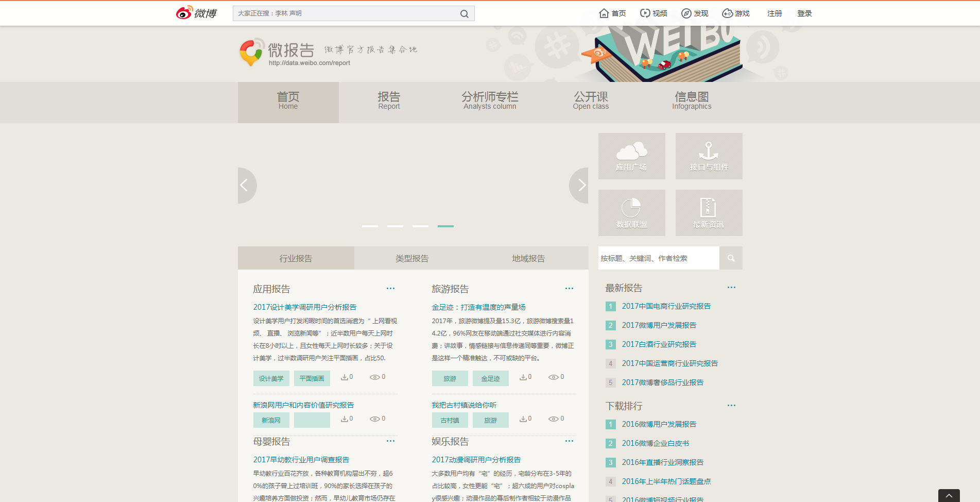Click the 古村镇 tag button

tap(450, 420)
